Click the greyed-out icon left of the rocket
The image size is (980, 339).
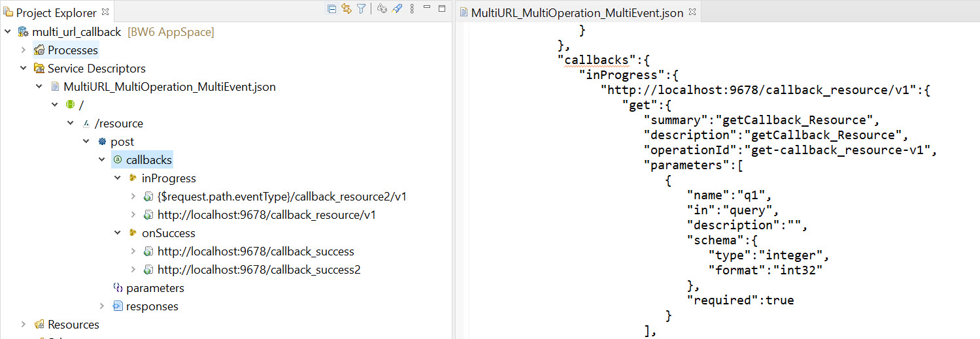pyautogui.click(x=382, y=9)
